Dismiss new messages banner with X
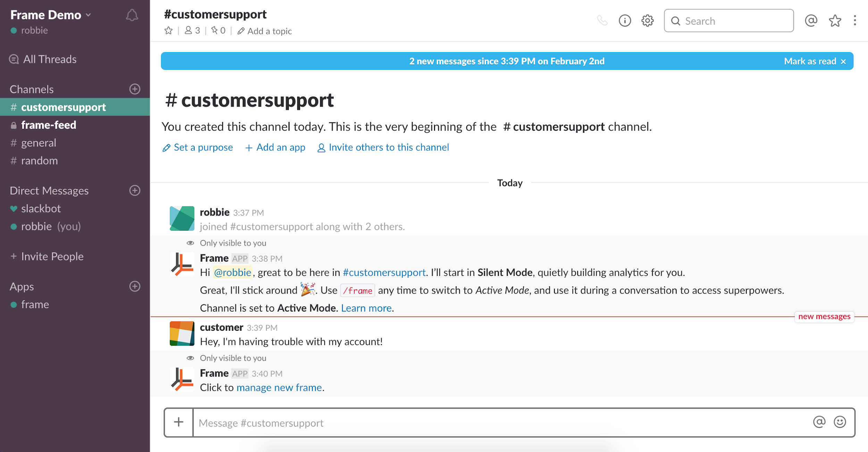The height and width of the screenshot is (452, 868). tap(843, 61)
